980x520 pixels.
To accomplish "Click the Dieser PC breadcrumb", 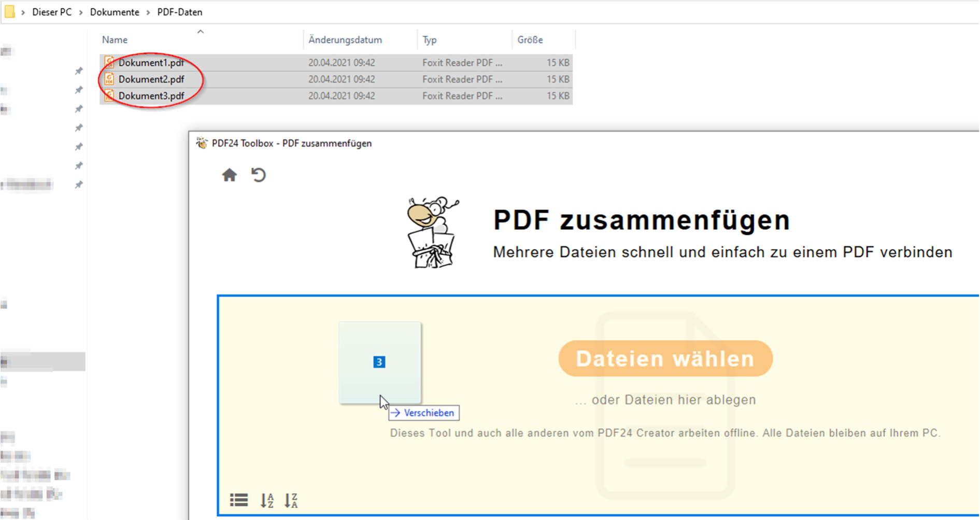I will [51, 11].
